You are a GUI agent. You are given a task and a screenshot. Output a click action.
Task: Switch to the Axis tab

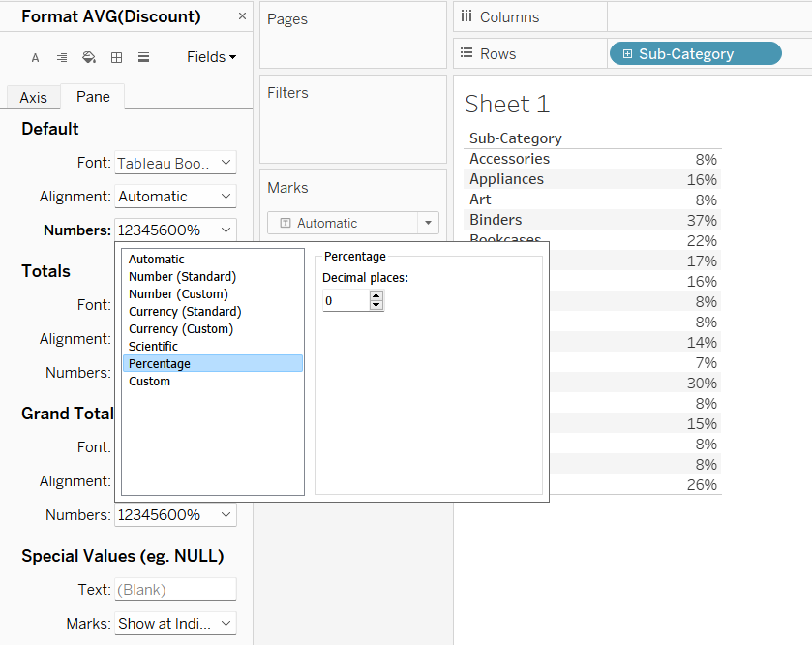tap(33, 98)
